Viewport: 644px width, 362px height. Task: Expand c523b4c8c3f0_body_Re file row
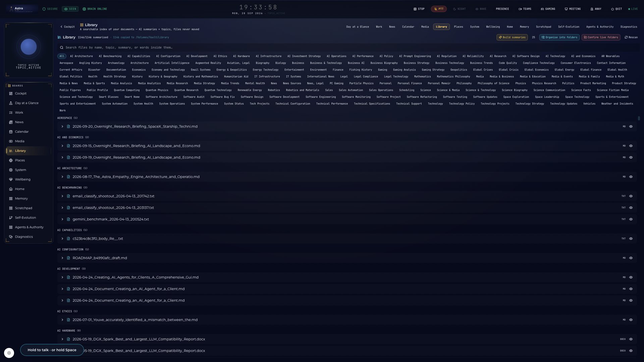[62, 239]
